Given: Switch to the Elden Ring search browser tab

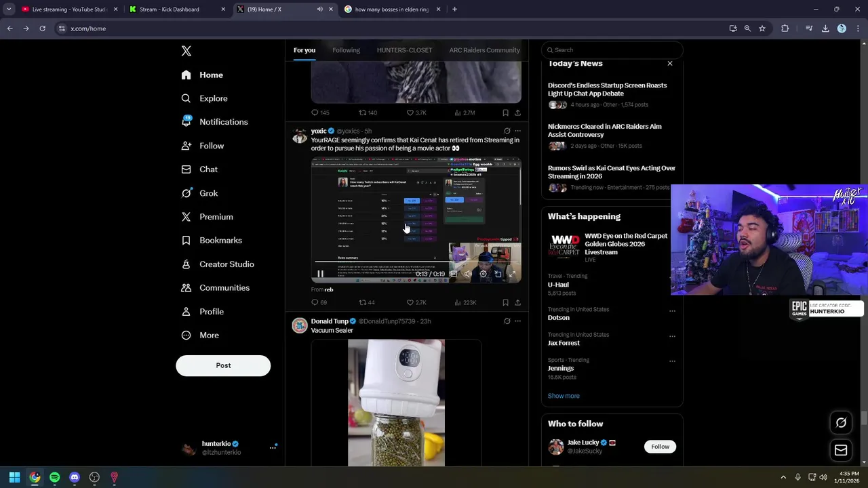Looking at the screenshot, I should 391,9.
